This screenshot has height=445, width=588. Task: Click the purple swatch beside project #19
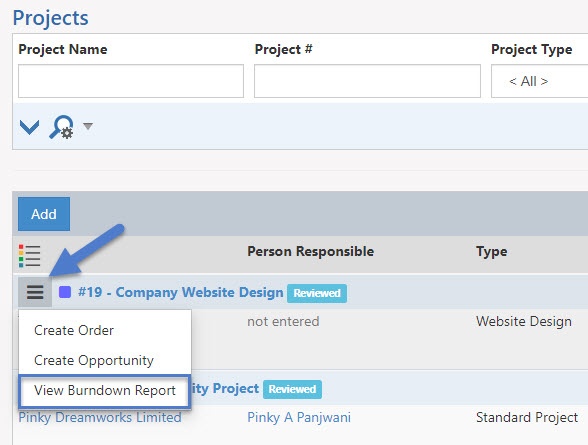65,292
